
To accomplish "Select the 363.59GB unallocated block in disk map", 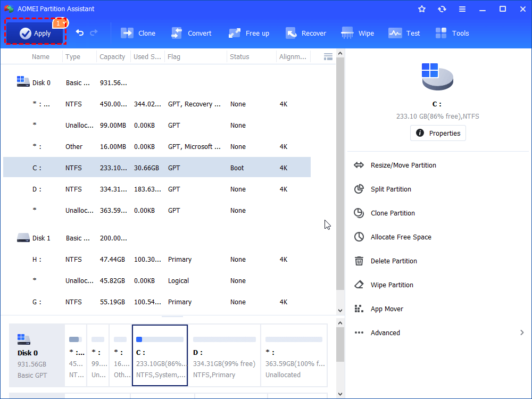I will click(x=294, y=355).
